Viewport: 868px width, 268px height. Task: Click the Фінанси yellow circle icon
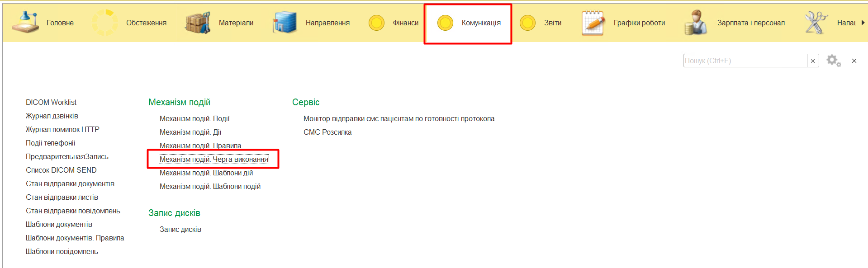coord(376,23)
